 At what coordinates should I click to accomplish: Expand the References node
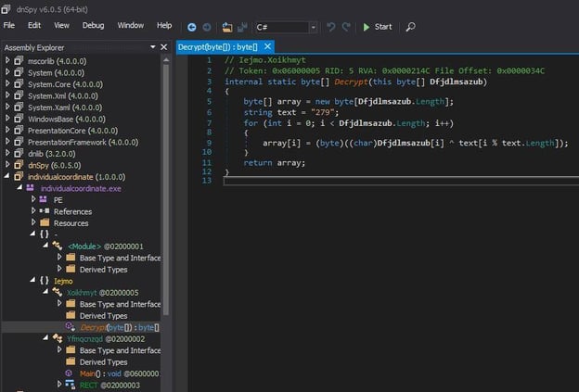34,211
